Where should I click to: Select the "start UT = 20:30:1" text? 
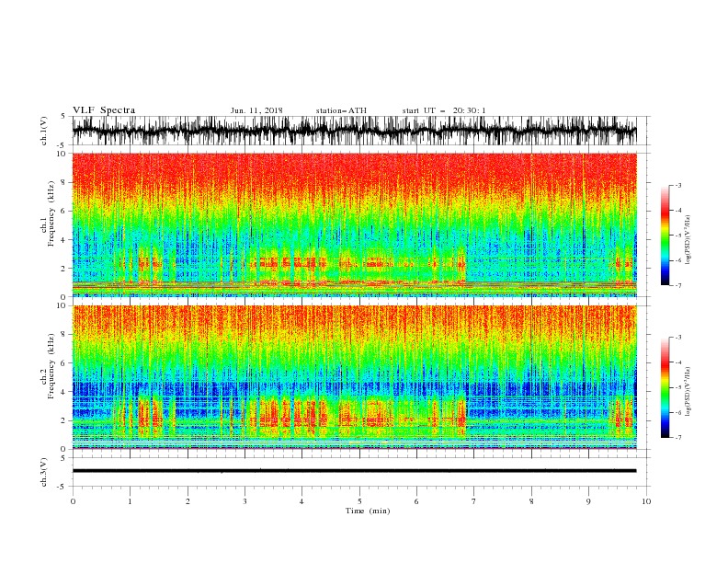(444, 110)
